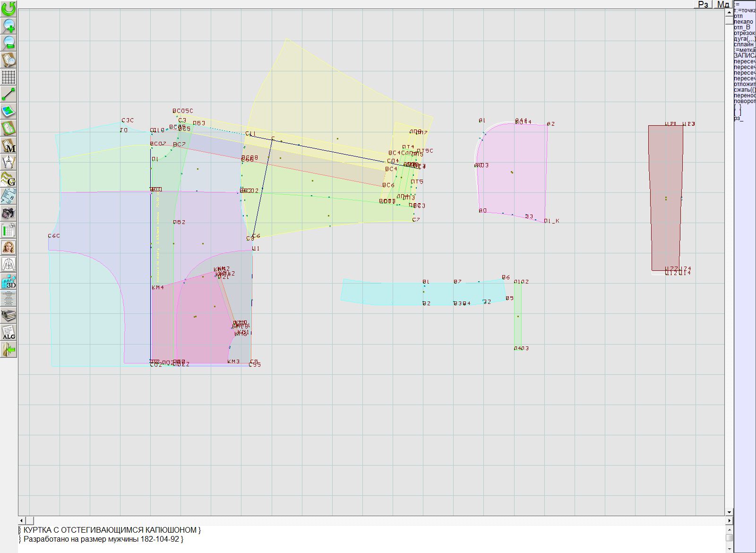Click the stacked books library icon
Viewport: 756px width, 553px height.
tap(9, 315)
